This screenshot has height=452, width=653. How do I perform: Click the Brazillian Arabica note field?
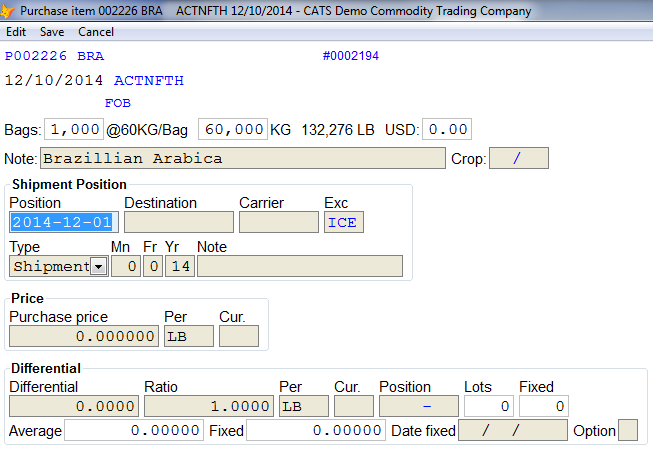coord(243,158)
